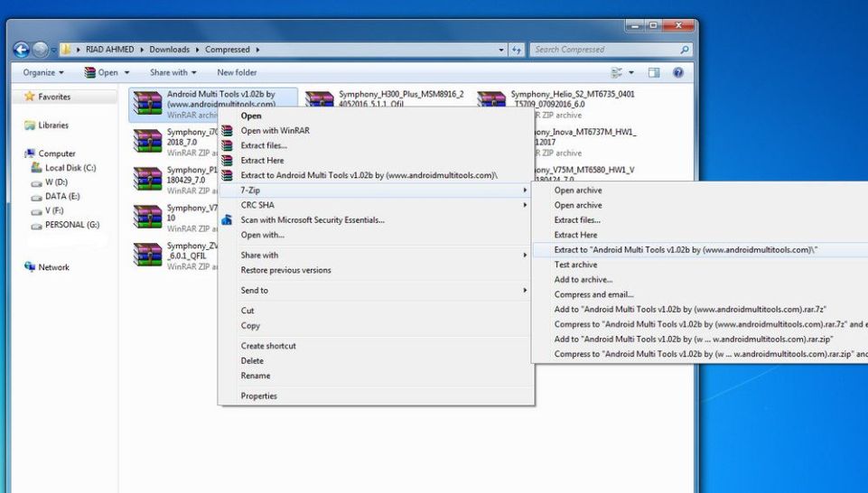The width and height of the screenshot is (868, 493).
Task: Open the address bar history dropdown
Action: (x=501, y=50)
